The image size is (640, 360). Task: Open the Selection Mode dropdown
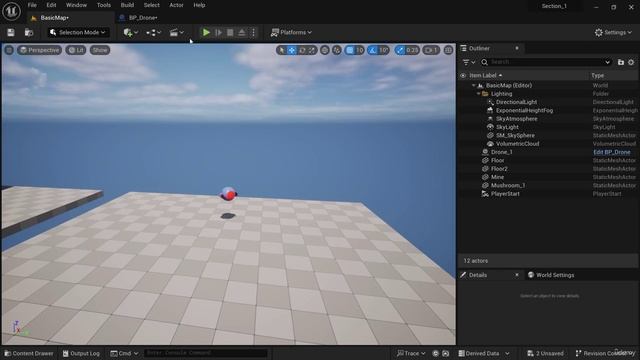click(78, 32)
